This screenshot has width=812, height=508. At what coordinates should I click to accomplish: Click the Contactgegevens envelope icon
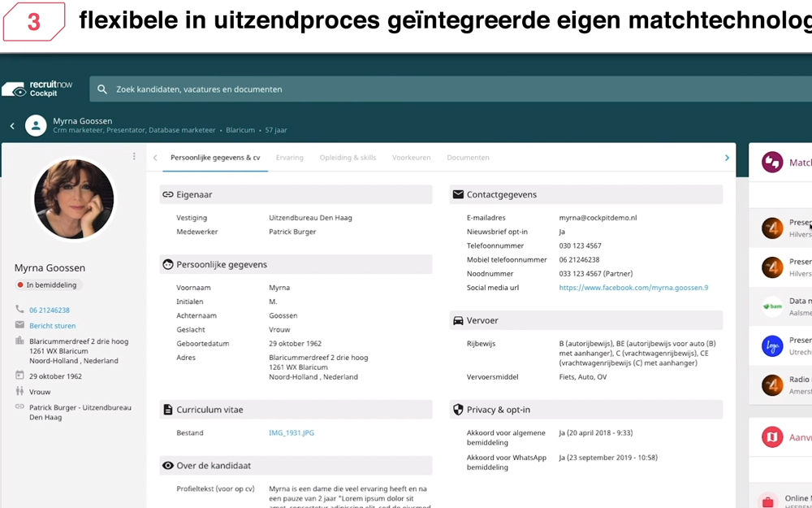tap(458, 194)
